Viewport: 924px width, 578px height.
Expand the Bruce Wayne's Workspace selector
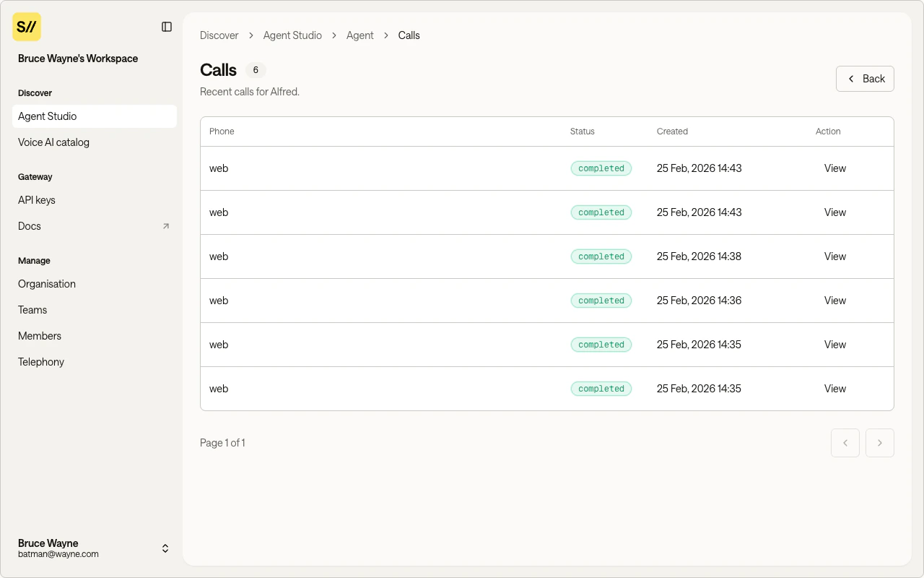point(78,59)
